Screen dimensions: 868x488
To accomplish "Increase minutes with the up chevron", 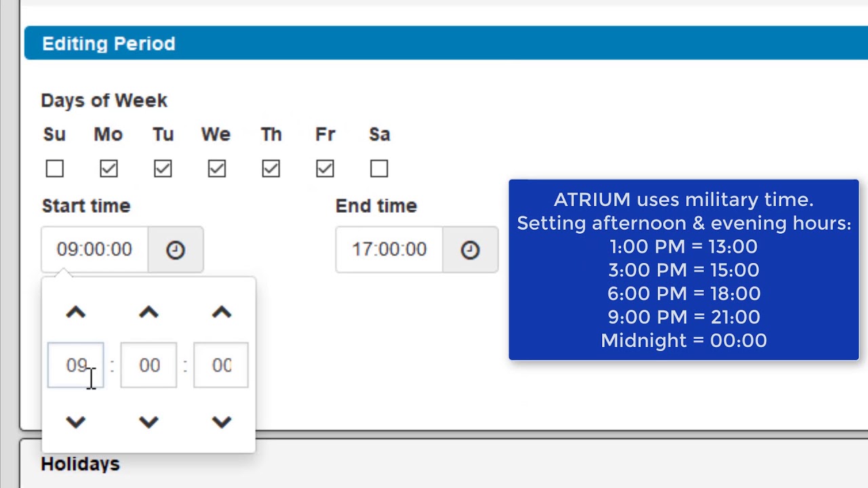I will coord(149,312).
